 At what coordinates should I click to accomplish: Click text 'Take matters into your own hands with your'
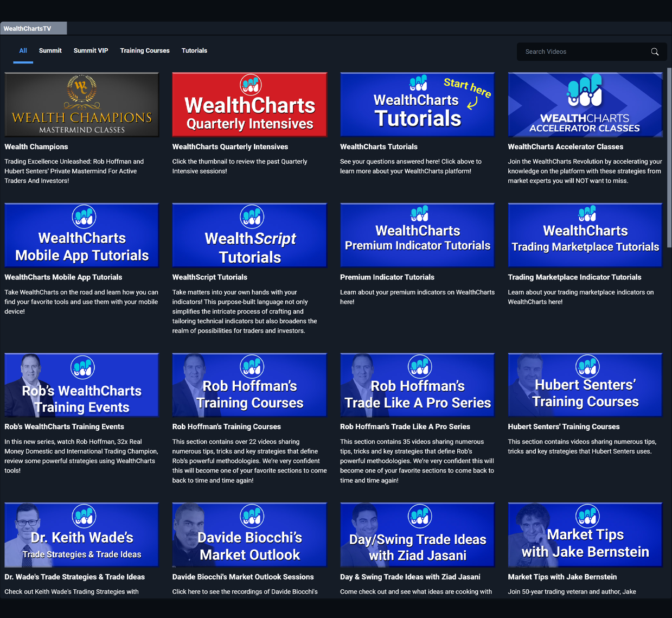(x=234, y=292)
